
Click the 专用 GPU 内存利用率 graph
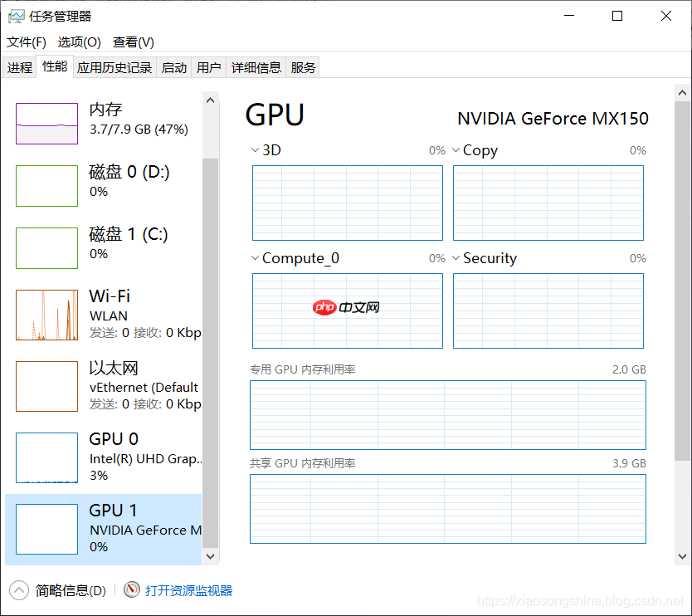click(x=448, y=415)
